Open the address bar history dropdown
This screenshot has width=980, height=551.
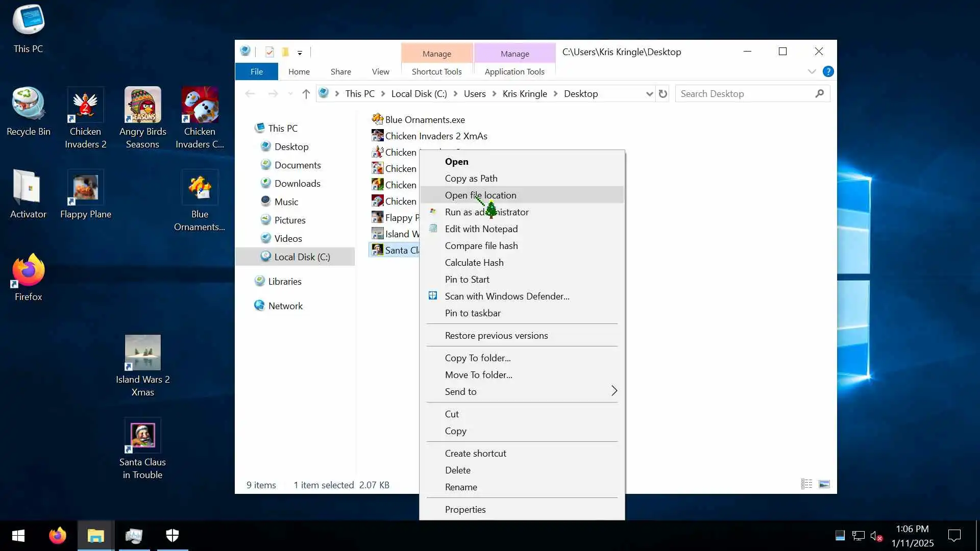pos(649,94)
